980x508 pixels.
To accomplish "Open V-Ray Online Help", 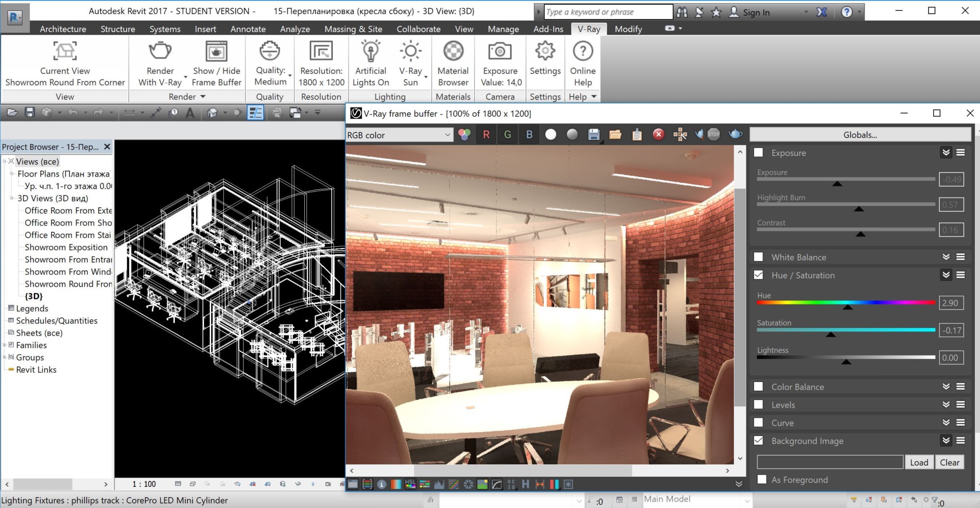I will click(x=583, y=64).
